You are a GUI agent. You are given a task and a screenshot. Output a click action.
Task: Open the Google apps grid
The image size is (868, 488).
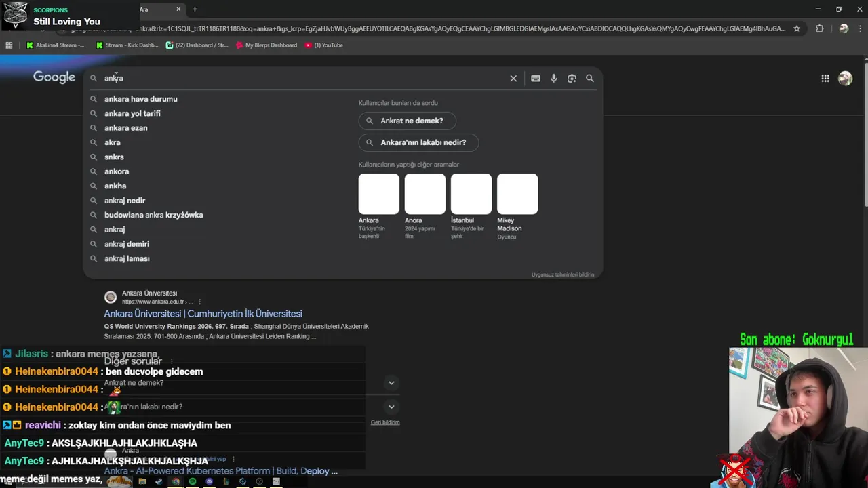click(x=825, y=79)
